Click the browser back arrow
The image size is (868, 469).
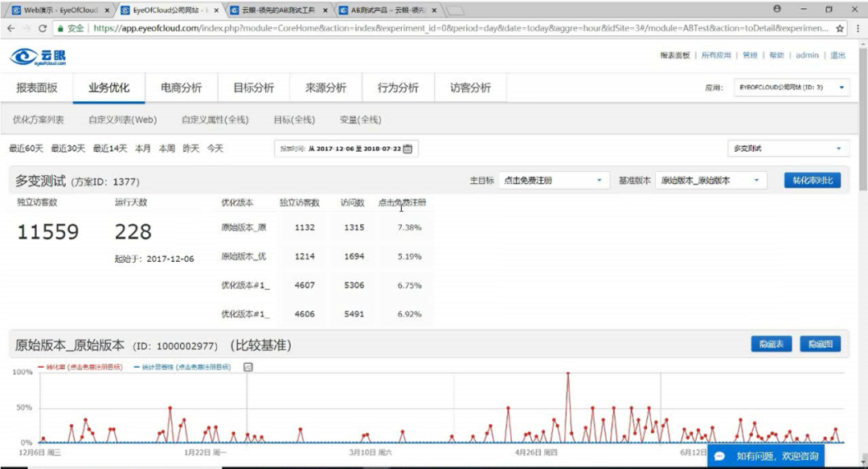[x=11, y=28]
